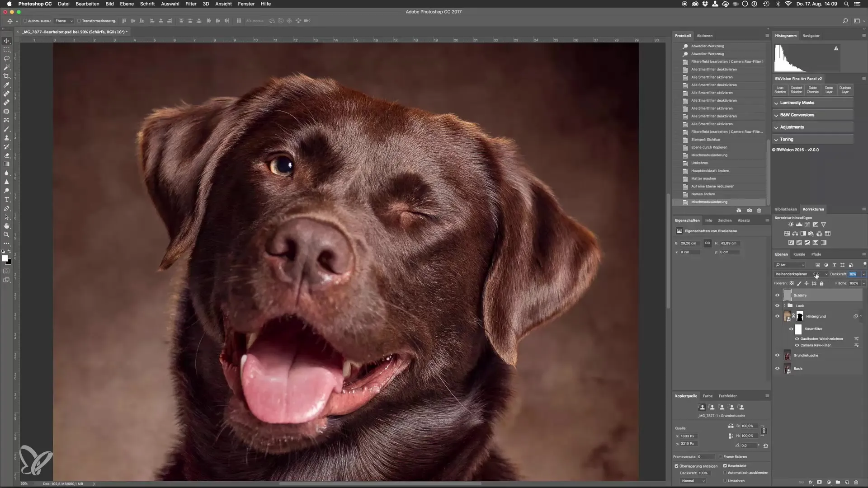Select the Magic Wand tool

tap(6, 67)
